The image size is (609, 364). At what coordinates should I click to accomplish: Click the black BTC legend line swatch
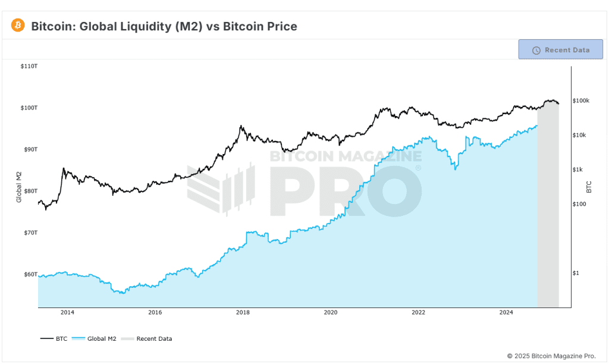46,338
